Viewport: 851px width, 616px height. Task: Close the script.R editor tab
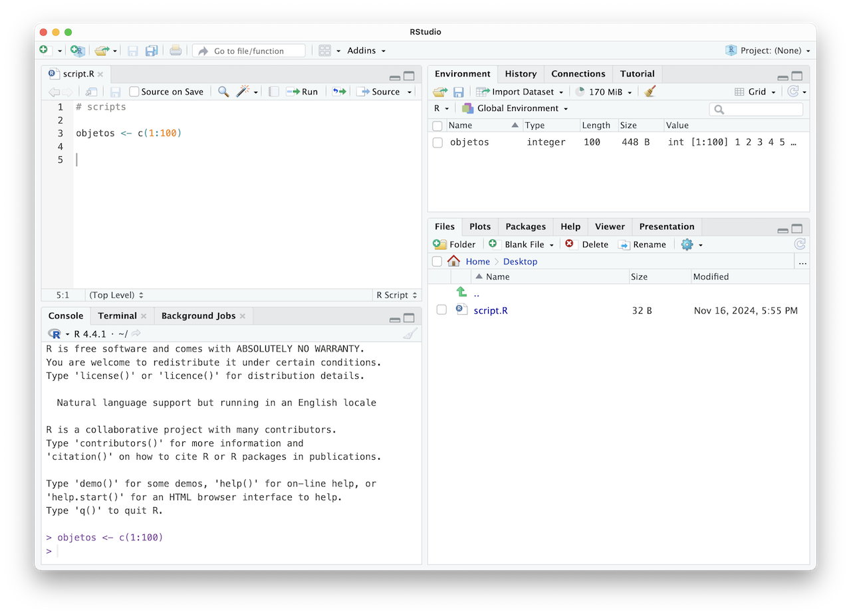(100, 74)
